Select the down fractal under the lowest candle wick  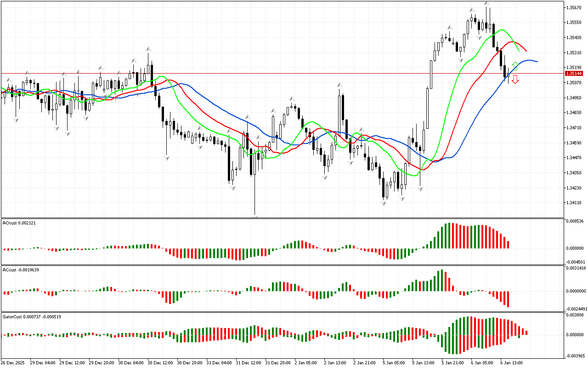(254, 215)
